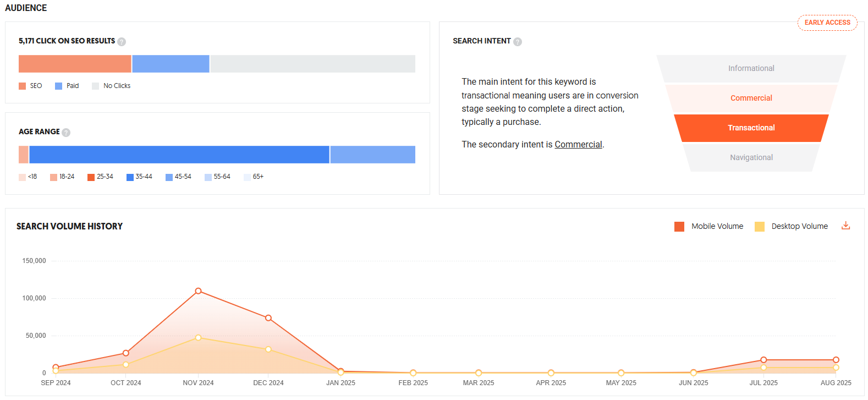Download the search volume history chart

click(845, 226)
